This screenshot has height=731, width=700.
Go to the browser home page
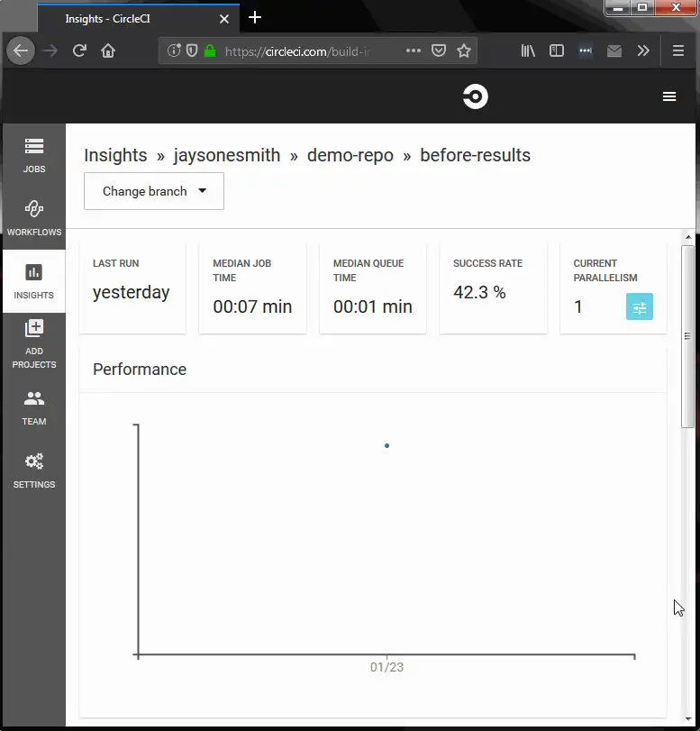tap(108, 50)
